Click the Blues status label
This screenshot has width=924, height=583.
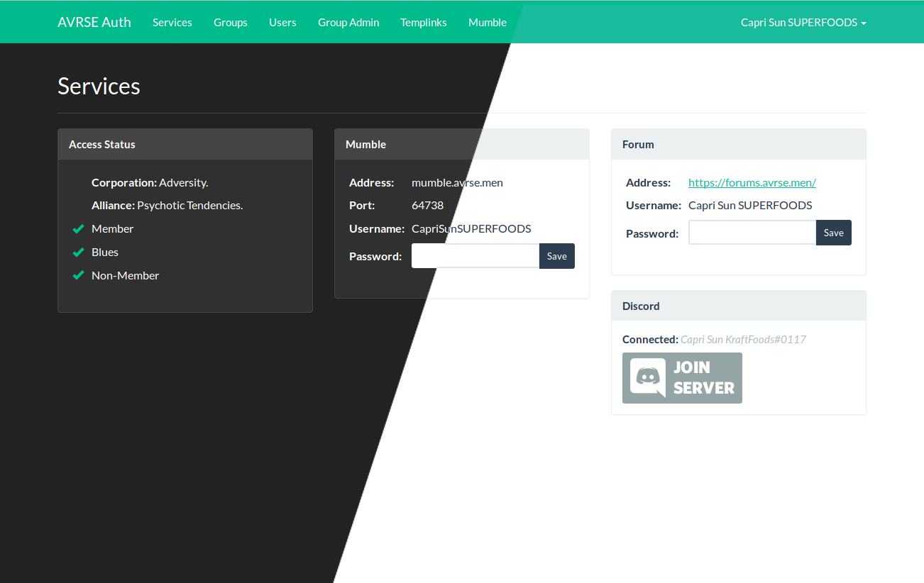(105, 252)
